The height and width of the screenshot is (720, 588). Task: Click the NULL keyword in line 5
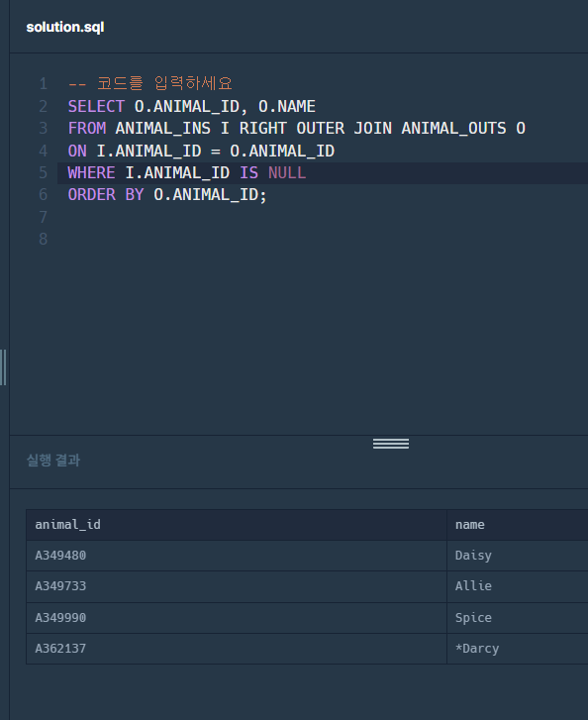click(287, 173)
